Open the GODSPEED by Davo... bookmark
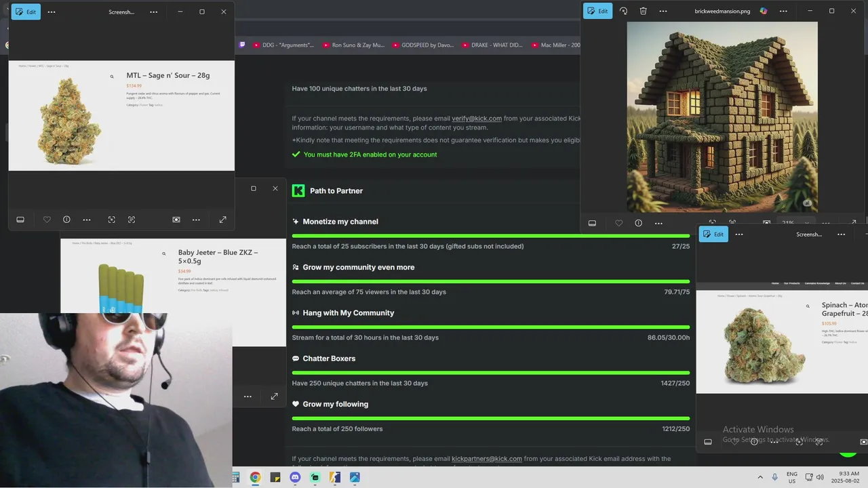 coord(422,45)
